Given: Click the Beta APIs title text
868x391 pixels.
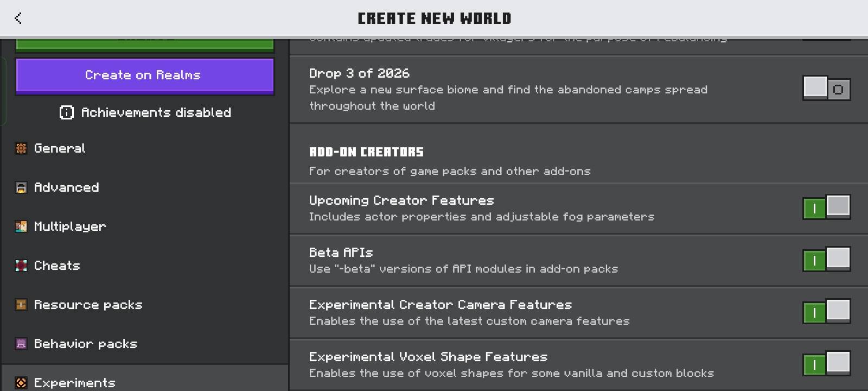Looking at the screenshot, I should pyautogui.click(x=341, y=253).
